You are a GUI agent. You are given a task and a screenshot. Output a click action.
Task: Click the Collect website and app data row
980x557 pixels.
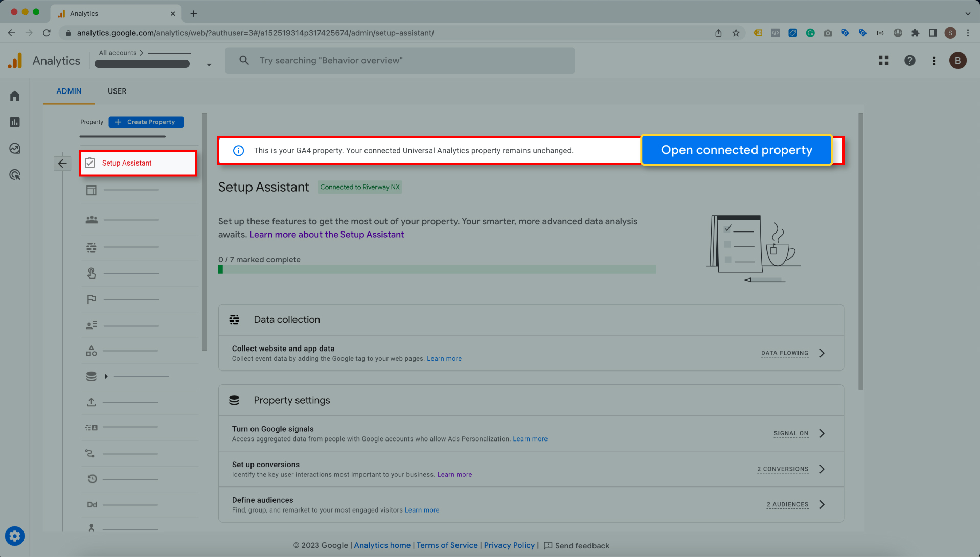(531, 353)
